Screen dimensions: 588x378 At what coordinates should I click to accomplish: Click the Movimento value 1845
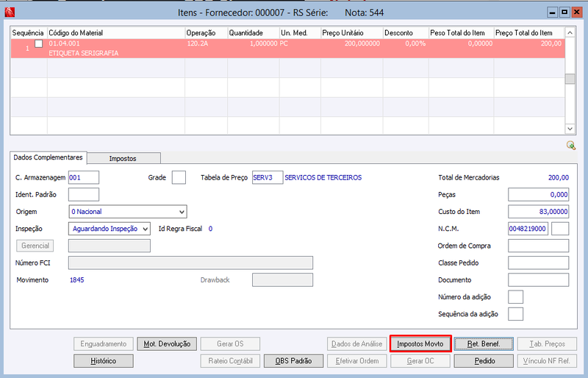click(x=77, y=280)
